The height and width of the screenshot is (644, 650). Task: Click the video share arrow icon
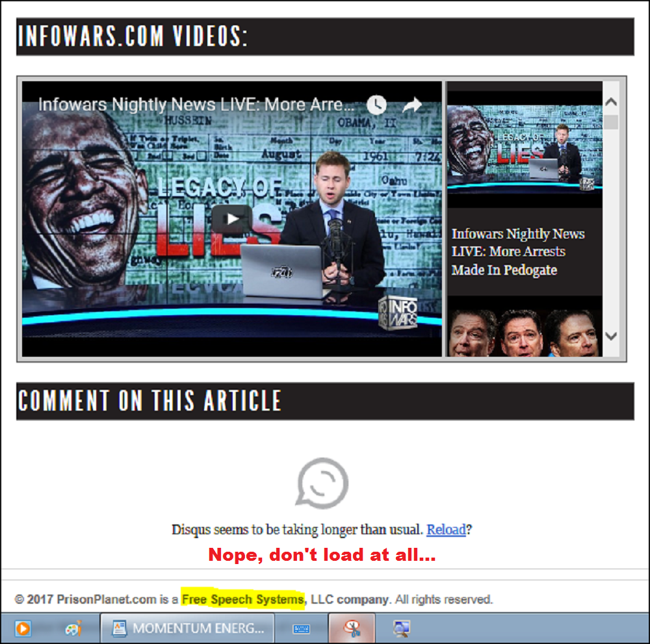pyautogui.click(x=412, y=105)
